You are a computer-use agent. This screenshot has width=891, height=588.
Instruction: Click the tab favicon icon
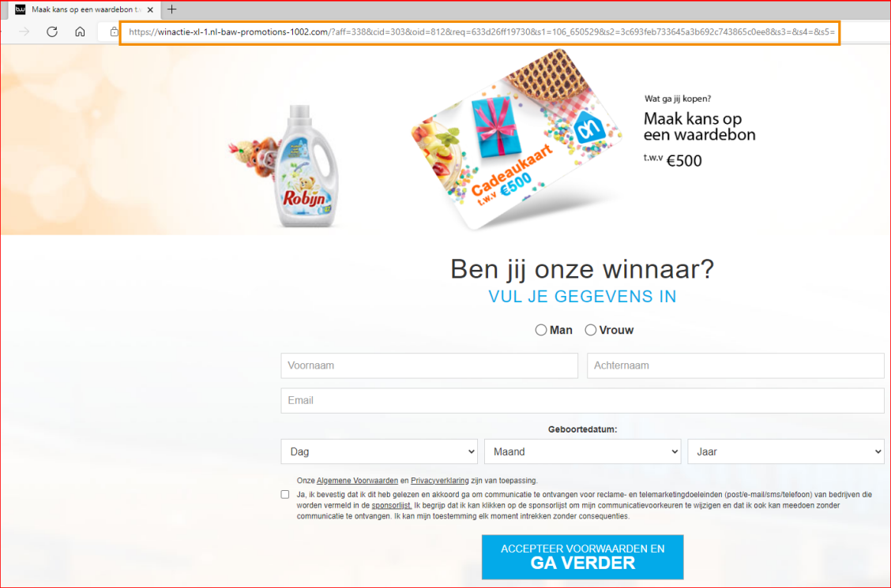pyautogui.click(x=21, y=9)
